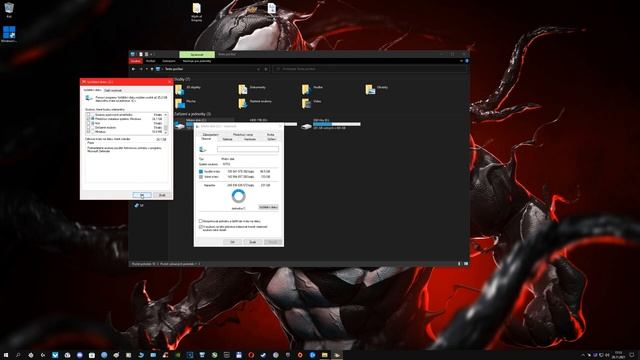
Task: Click Zrušit in the Disk Cleanup dialog
Action: 162,195
